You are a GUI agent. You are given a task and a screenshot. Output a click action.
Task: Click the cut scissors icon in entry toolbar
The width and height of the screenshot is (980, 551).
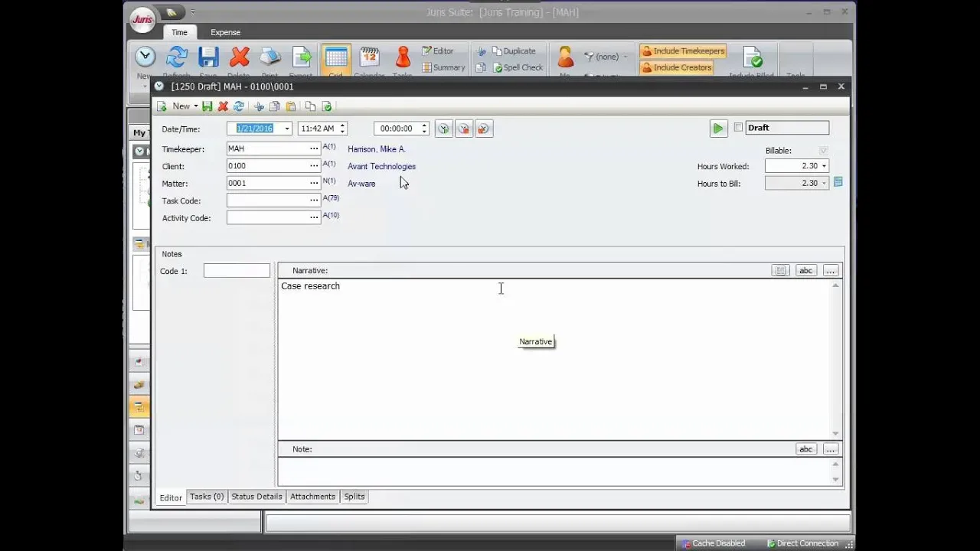[x=259, y=106]
